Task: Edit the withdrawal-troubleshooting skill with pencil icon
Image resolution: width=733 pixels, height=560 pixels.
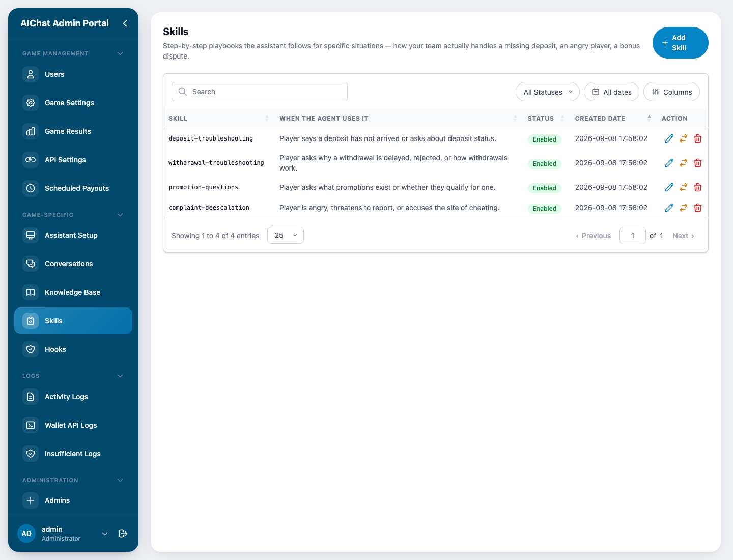Action: (669, 163)
